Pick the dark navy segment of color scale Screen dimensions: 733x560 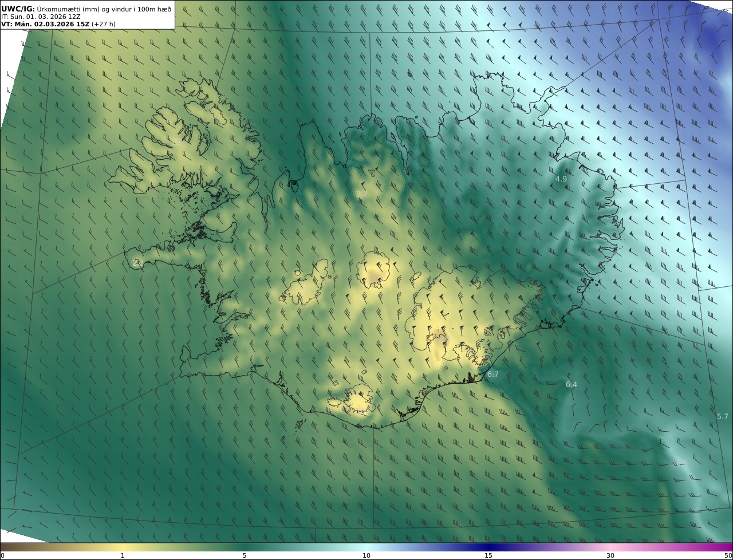pos(488,547)
